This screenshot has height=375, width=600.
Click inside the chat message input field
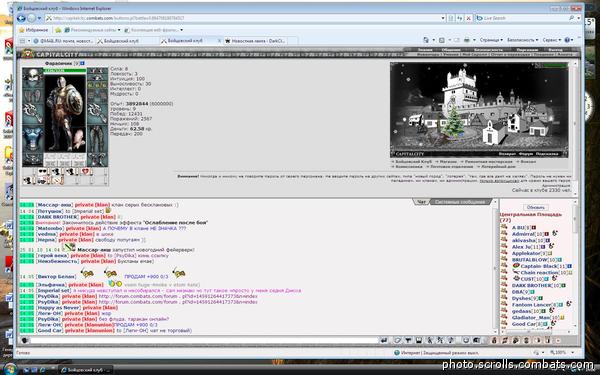point(204,340)
